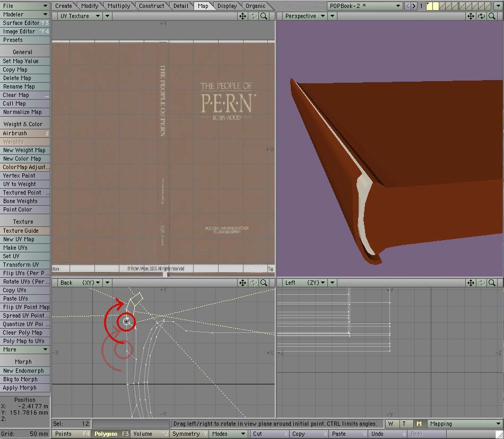Click Normalize Map
This screenshot has width=504, height=439.
[25, 112]
